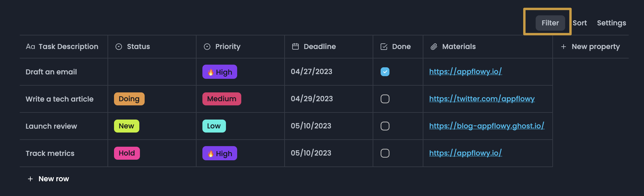Image resolution: width=644 pixels, height=196 pixels.
Task: Open the Sort menu
Action: click(579, 23)
